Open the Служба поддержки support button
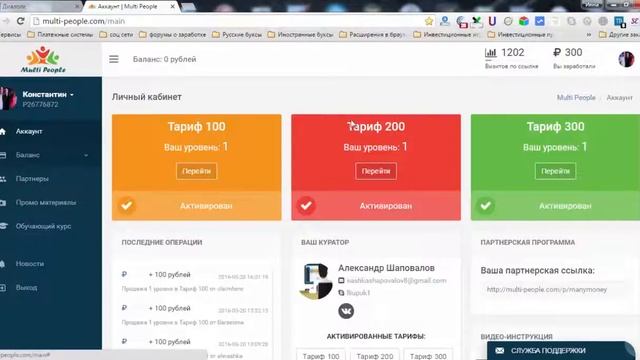 coord(561,351)
